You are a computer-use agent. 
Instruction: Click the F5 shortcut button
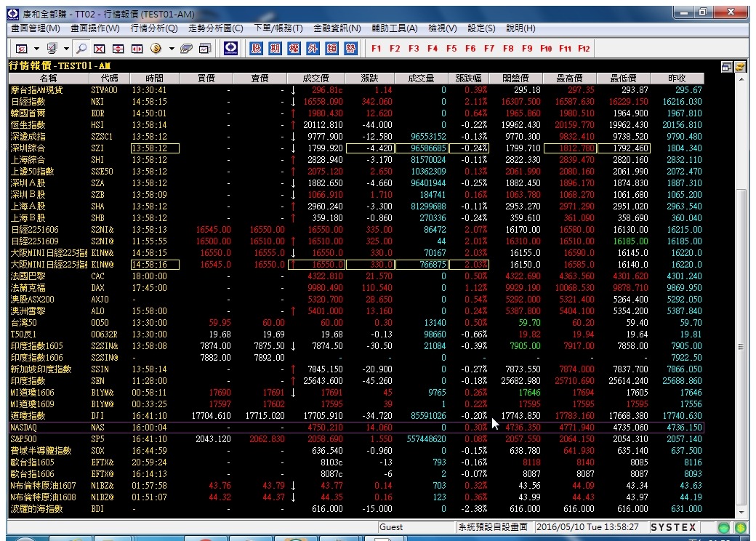451,48
